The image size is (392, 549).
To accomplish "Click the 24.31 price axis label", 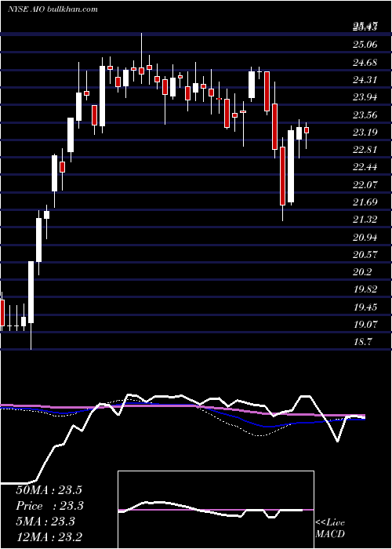I will tap(365, 80).
